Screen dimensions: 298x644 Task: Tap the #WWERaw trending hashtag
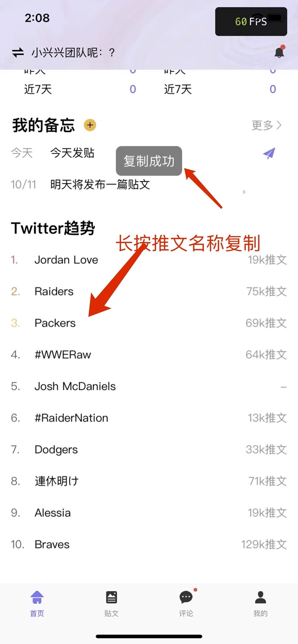point(63,355)
